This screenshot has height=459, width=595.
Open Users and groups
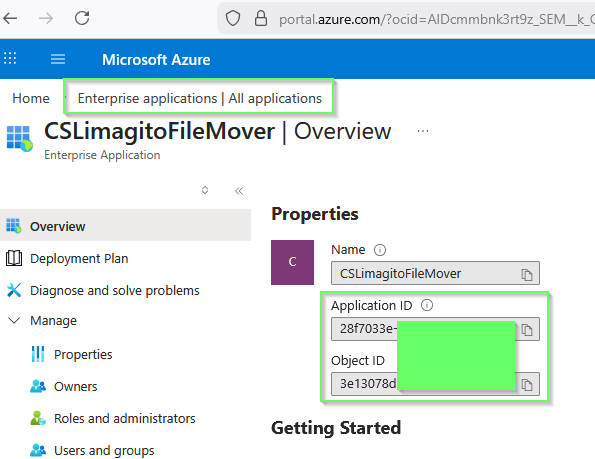104,451
